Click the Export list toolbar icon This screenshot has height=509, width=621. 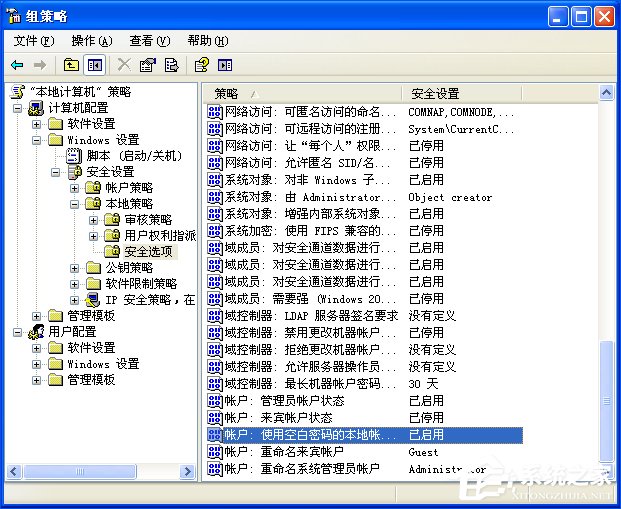pos(171,65)
